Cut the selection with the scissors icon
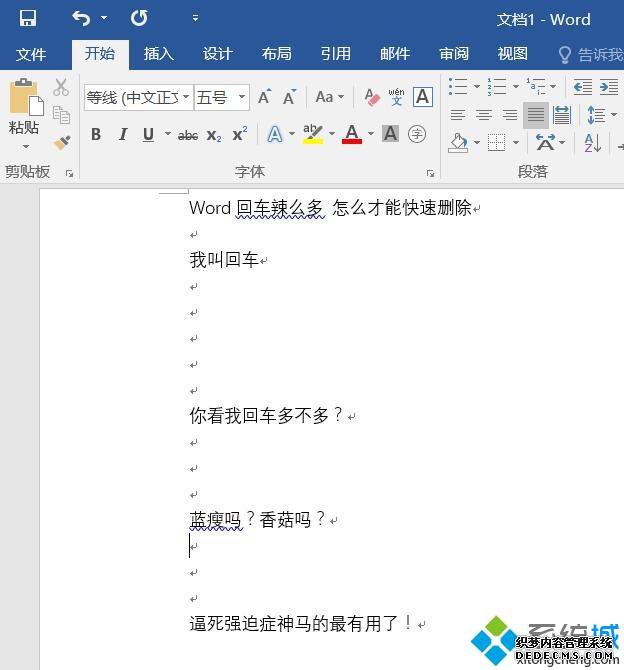This screenshot has height=670, width=624. [x=61, y=87]
